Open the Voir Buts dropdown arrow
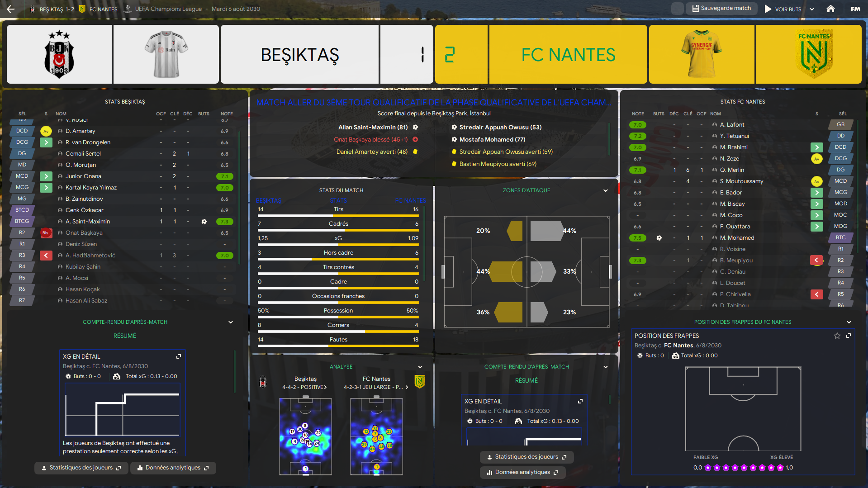Screen dimensions: 868x488 click(812, 9)
